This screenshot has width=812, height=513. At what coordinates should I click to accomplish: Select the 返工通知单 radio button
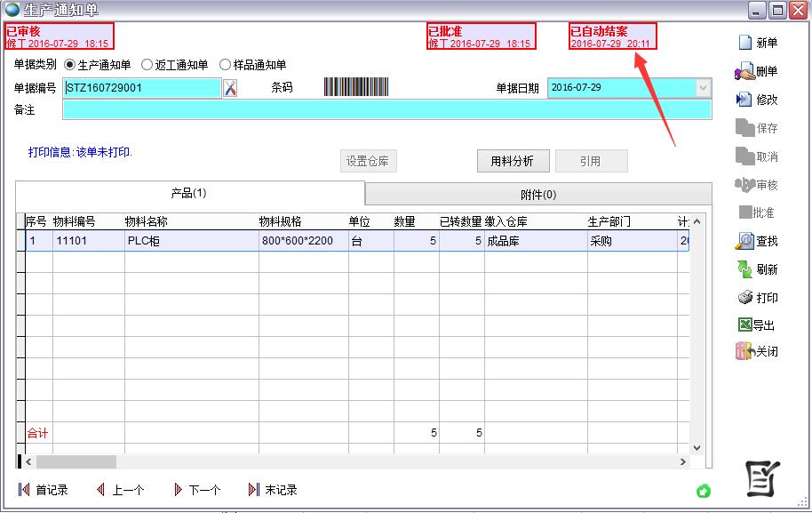point(147,65)
